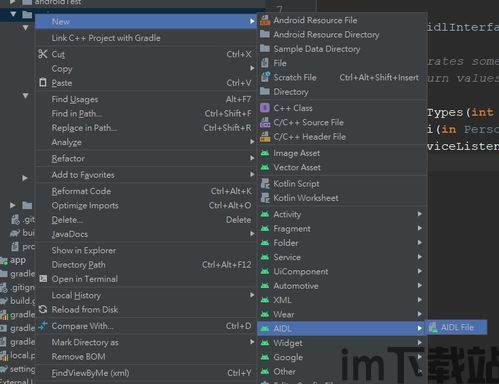499x384 pixels.
Task: Click the C/C++ Header File icon
Action: (265, 137)
